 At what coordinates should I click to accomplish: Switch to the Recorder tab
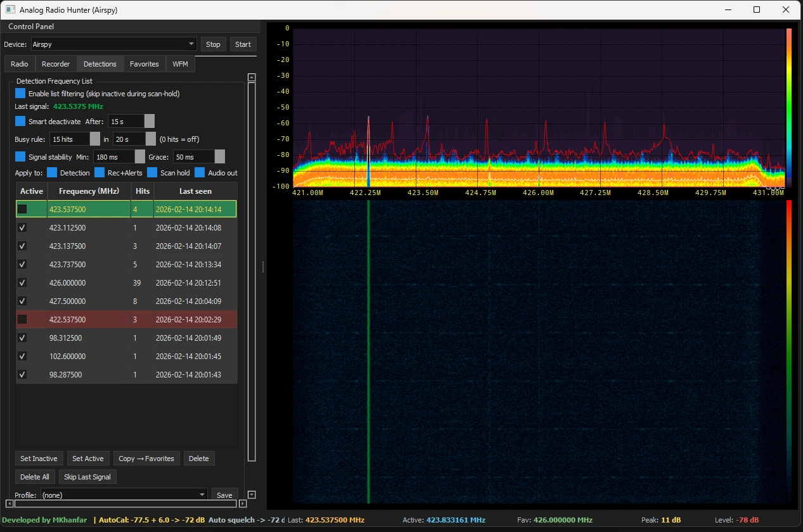coord(56,63)
